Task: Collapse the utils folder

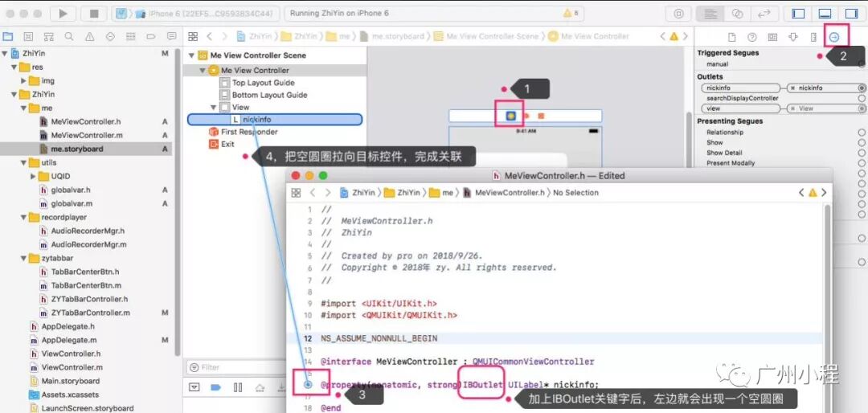Action: tap(24, 163)
